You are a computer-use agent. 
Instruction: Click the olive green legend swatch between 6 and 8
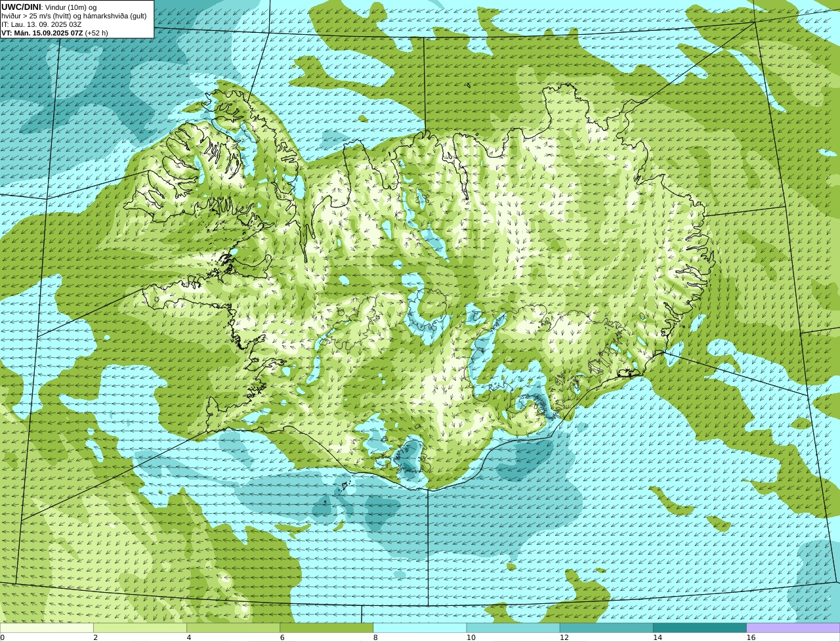coord(326,628)
